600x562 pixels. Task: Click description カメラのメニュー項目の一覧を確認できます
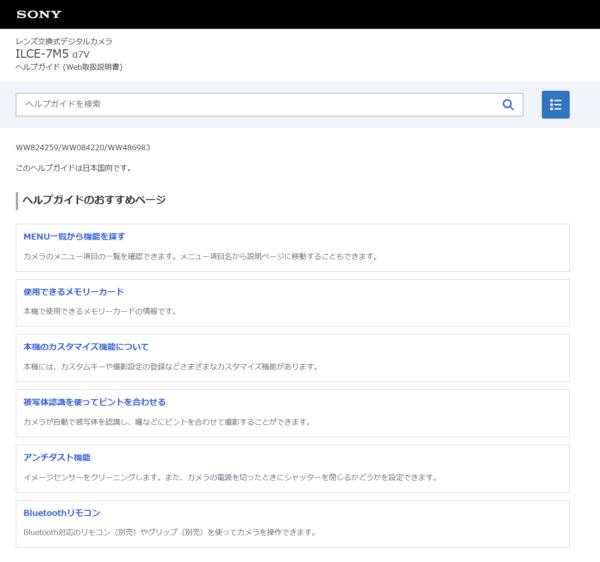point(200,256)
